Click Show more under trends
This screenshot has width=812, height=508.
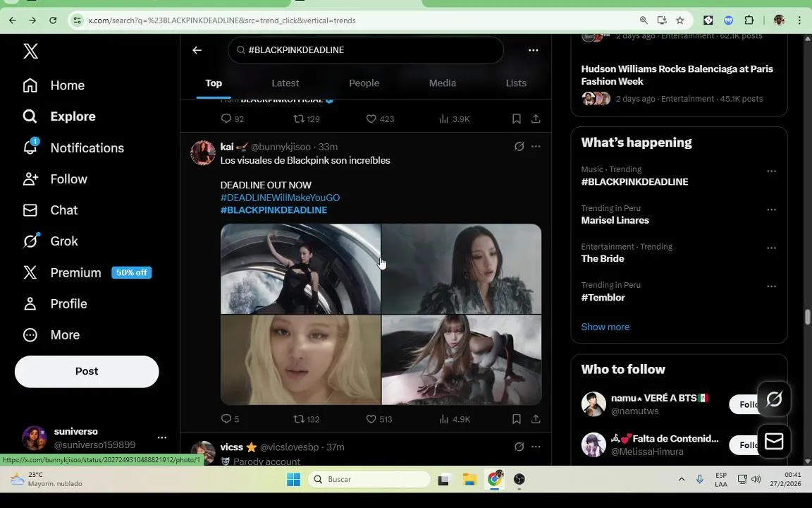point(605,327)
